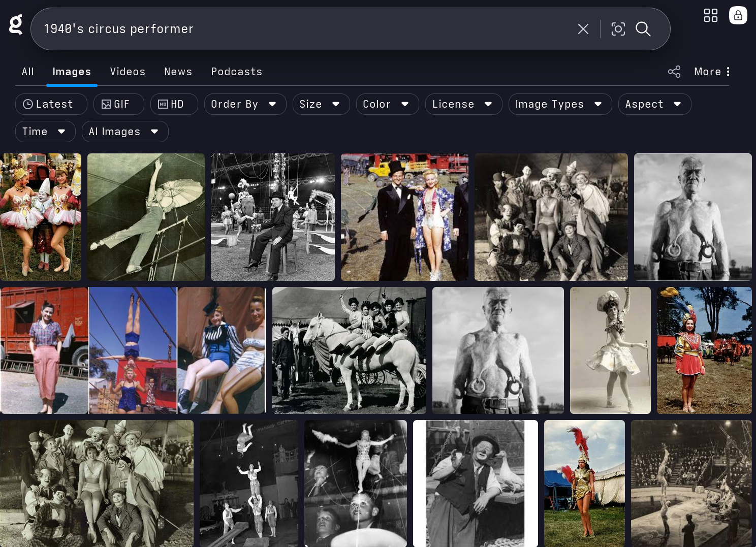
Task: View the woman in red feathered costume photo
Action: tap(705, 350)
